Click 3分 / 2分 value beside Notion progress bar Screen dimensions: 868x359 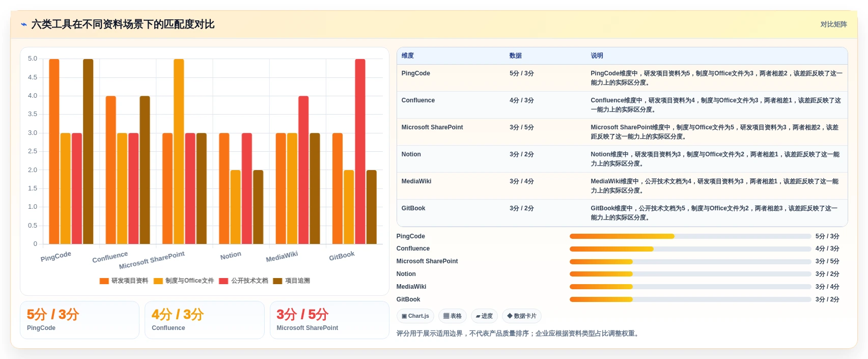(827, 274)
